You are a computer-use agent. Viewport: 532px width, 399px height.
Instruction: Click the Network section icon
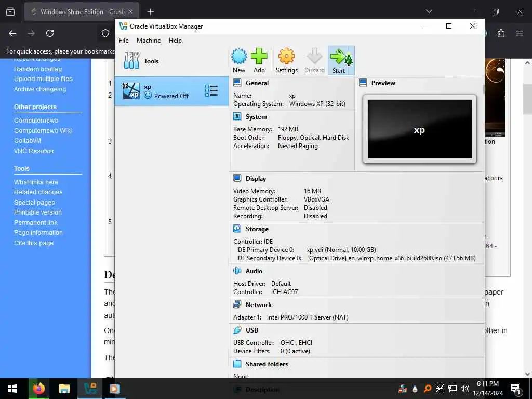click(x=237, y=304)
